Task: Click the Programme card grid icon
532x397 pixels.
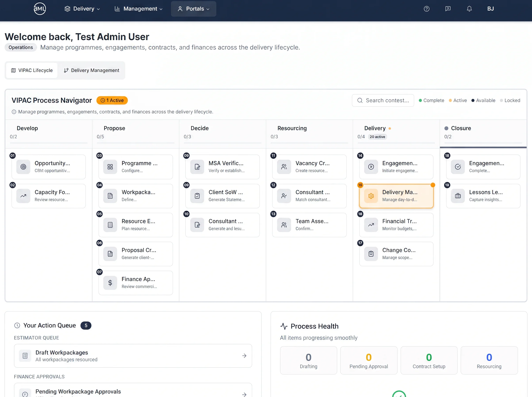Action: click(110, 167)
